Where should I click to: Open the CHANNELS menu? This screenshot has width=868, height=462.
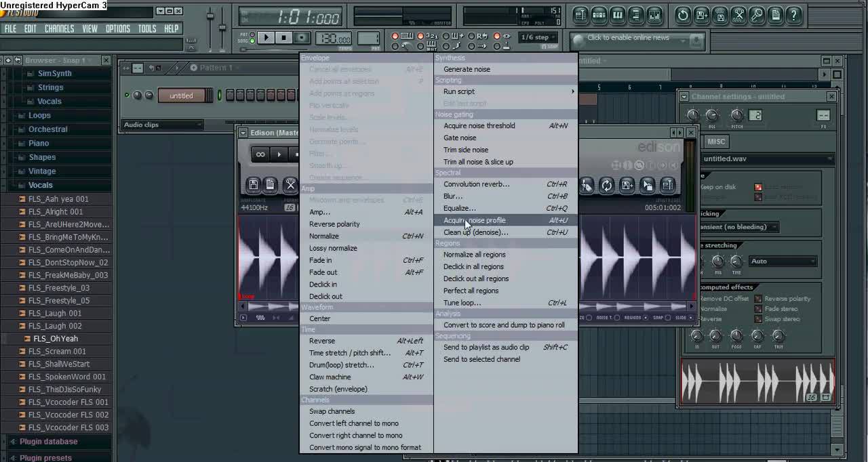pos(60,28)
